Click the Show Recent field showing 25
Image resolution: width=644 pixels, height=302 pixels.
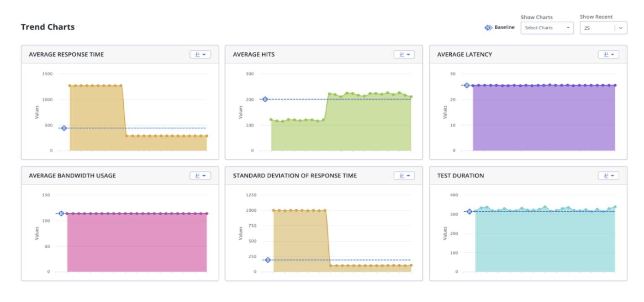coord(596,28)
